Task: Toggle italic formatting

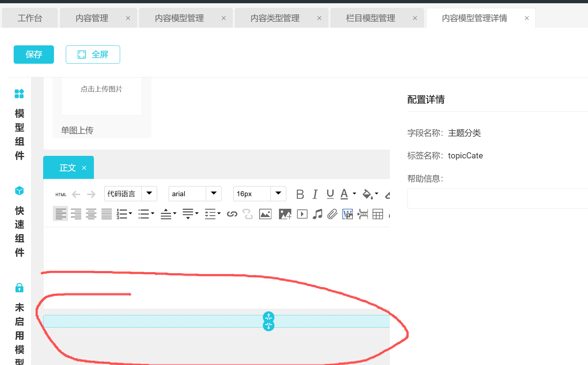Action: click(x=315, y=194)
